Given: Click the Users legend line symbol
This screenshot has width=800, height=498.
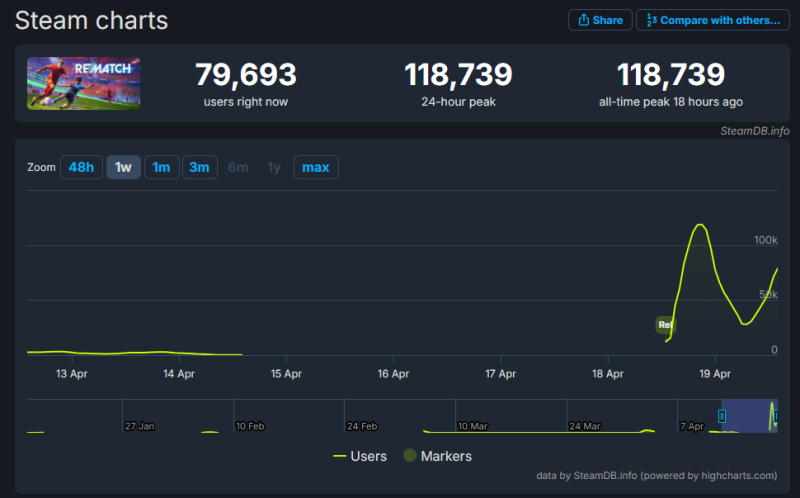Looking at the screenshot, I should (x=340, y=456).
